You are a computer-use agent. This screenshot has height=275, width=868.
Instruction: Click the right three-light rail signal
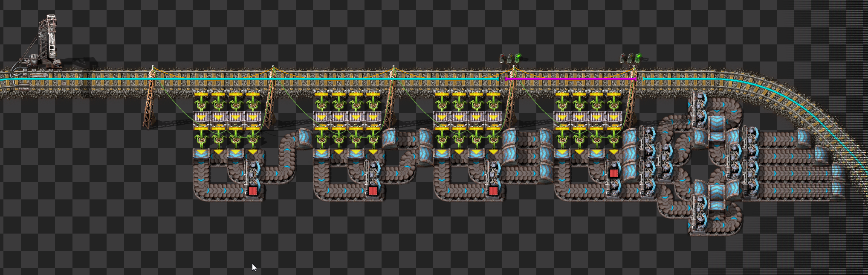click(631, 58)
